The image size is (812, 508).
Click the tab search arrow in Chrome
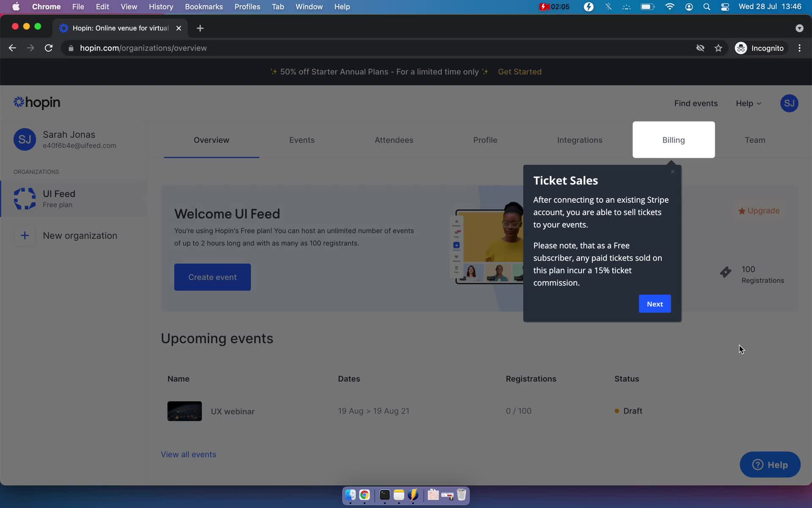point(799,28)
